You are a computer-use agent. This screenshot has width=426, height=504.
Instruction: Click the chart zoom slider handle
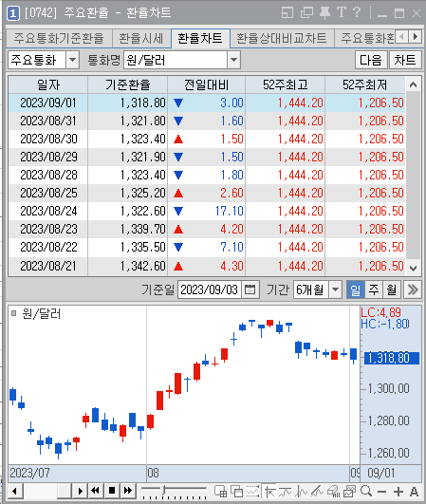click(x=164, y=490)
